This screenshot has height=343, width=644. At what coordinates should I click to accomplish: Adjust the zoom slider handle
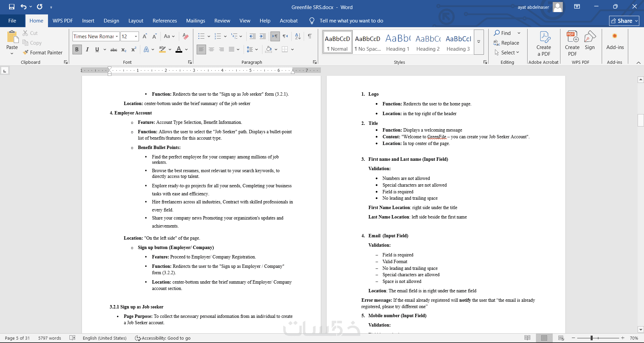point(592,338)
